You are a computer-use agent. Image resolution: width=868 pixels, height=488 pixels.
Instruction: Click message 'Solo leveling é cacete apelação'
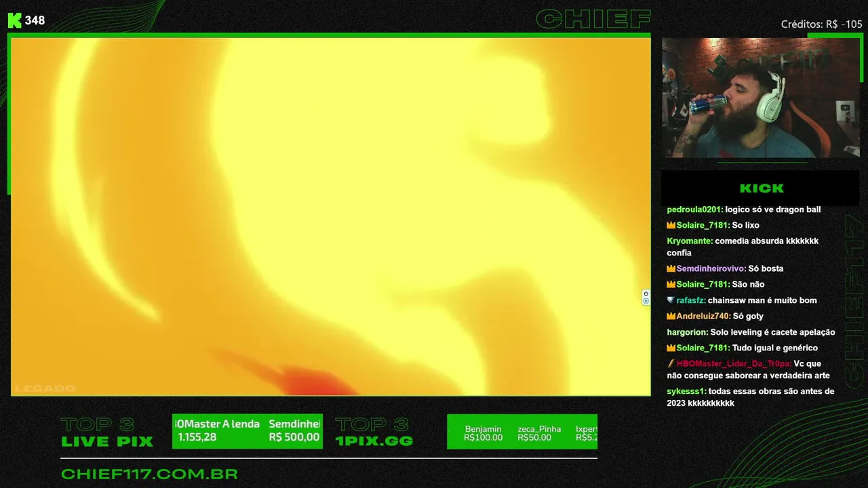[772, 332]
